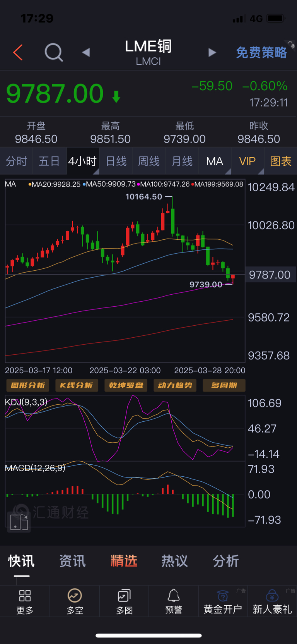Open 多图 multi-chart icon

point(124,596)
